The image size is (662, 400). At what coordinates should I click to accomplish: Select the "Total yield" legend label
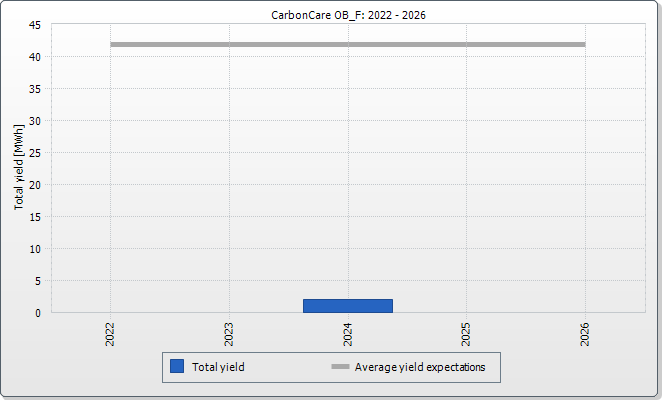[218, 367]
